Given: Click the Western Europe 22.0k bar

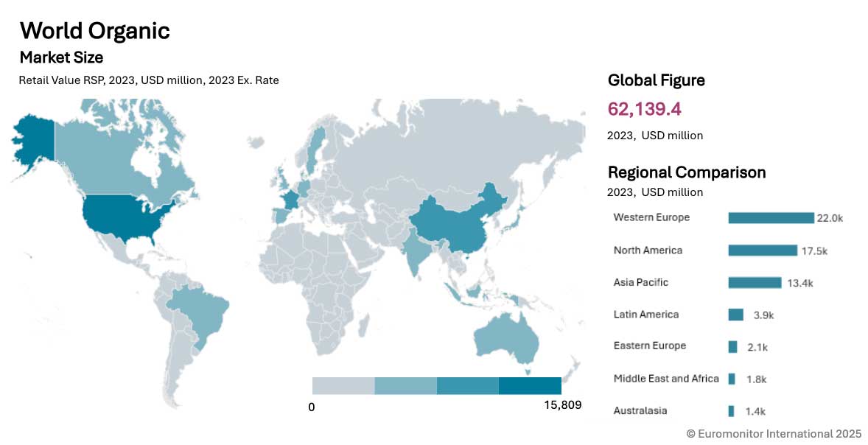Looking at the screenshot, I should (x=770, y=218).
